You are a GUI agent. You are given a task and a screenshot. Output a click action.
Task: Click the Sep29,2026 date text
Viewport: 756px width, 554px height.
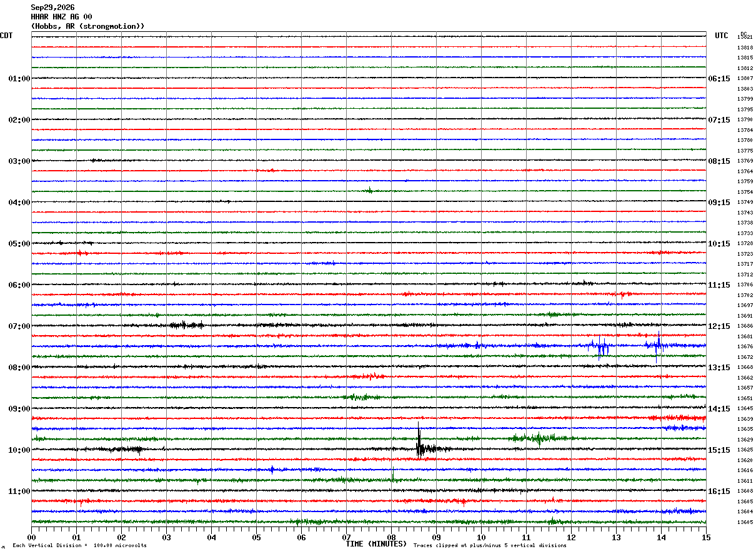(52, 8)
